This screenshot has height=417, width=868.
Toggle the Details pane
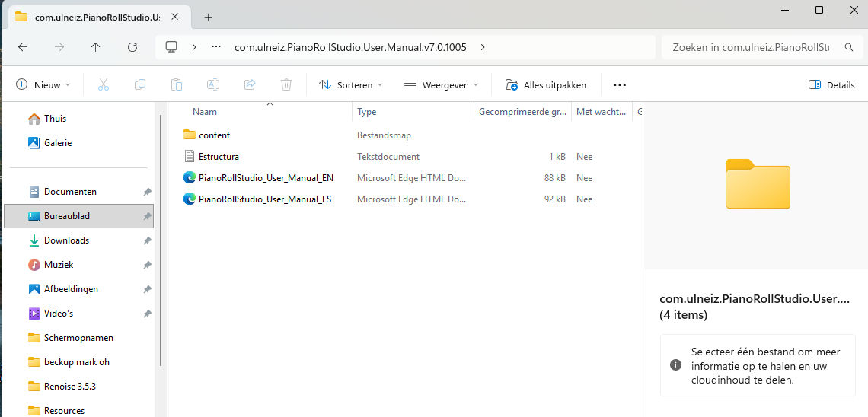point(831,85)
